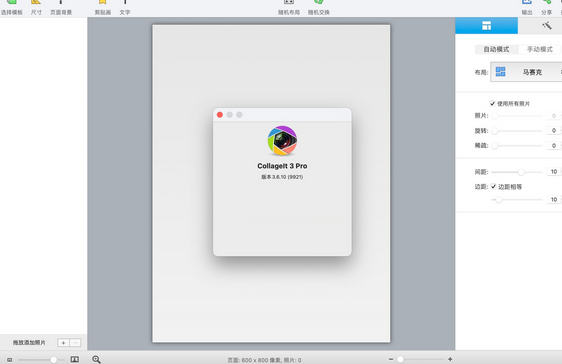Image resolution: width=562 pixels, height=364 pixels.
Task: Select the 文字 text tool
Action: (x=125, y=8)
